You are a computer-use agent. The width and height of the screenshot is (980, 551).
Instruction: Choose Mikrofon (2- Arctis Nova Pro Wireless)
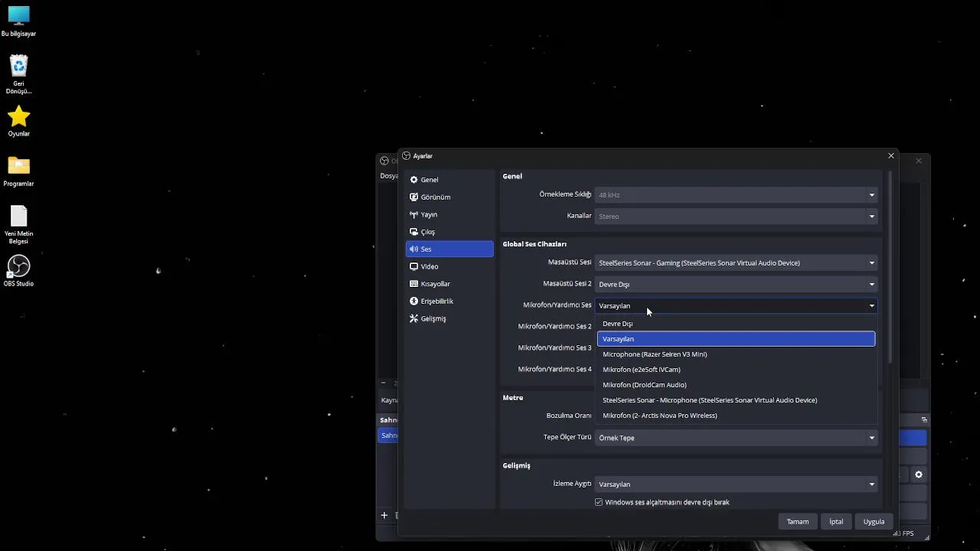pos(736,416)
